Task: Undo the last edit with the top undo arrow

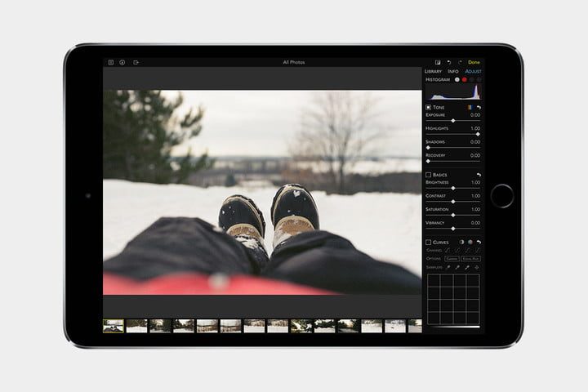Action: pos(449,62)
